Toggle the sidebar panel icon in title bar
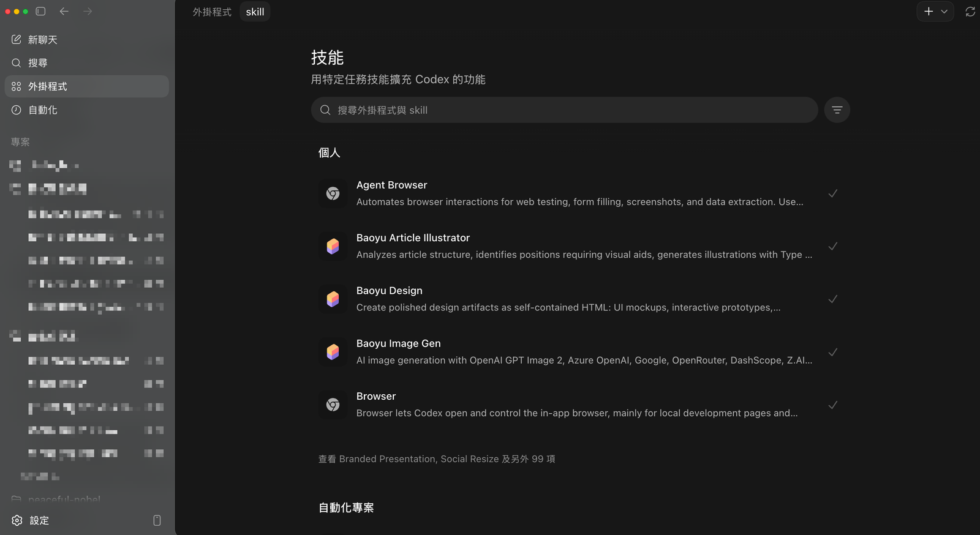Image resolution: width=980 pixels, height=535 pixels. pyautogui.click(x=41, y=11)
